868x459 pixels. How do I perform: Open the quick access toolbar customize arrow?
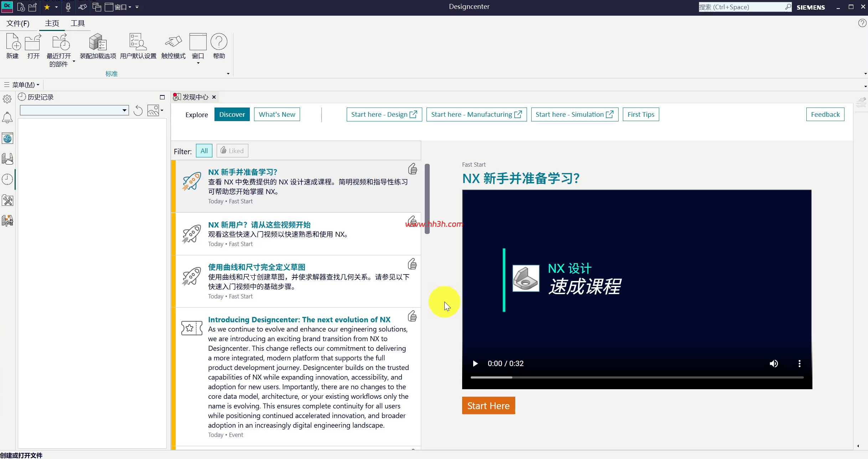[x=137, y=7]
